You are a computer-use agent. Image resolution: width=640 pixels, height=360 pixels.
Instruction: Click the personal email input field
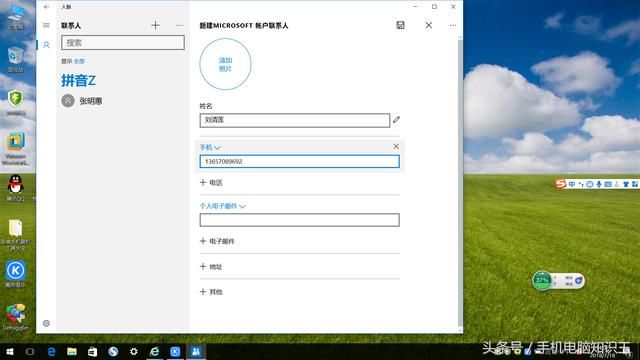[x=300, y=220]
